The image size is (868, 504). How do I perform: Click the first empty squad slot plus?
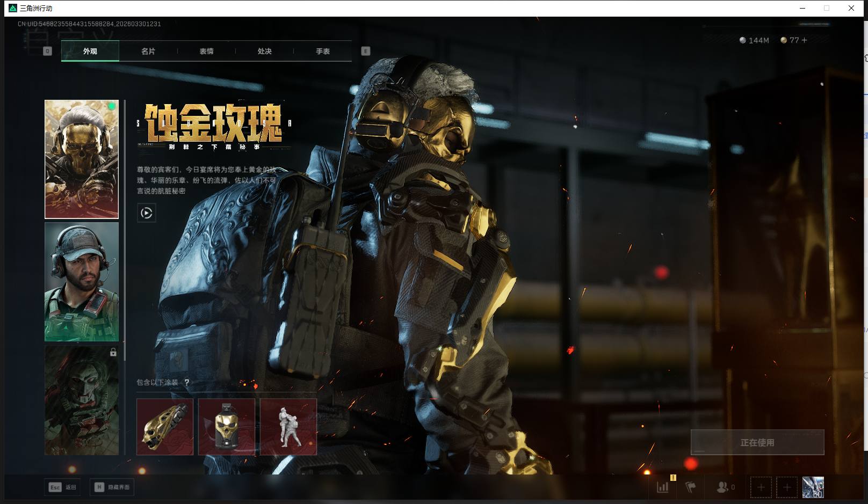tap(761, 487)
